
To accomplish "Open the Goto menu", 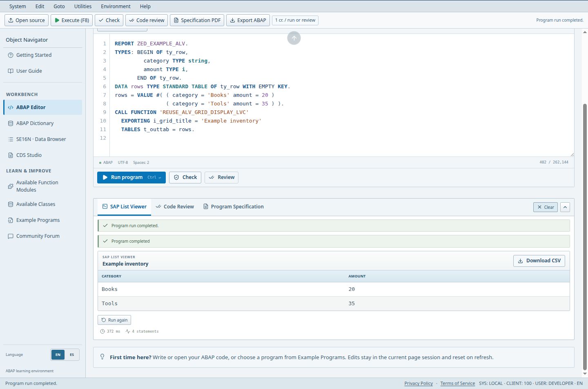I will 59,6.
